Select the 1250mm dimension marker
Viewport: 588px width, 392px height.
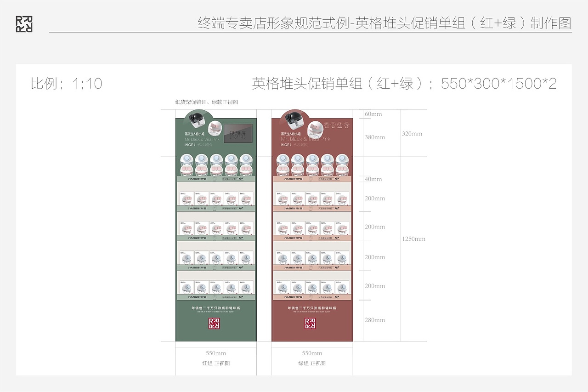coord(413,239)
